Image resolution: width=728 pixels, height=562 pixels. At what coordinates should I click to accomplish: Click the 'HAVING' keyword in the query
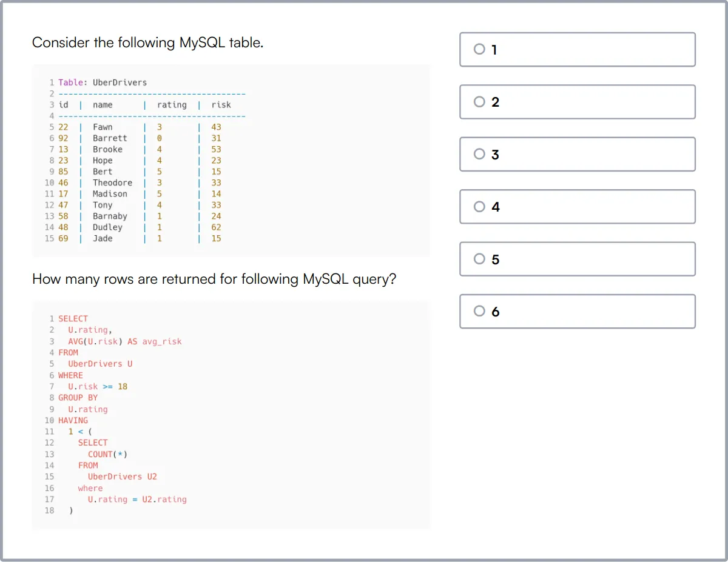click(x=73, y=420)
